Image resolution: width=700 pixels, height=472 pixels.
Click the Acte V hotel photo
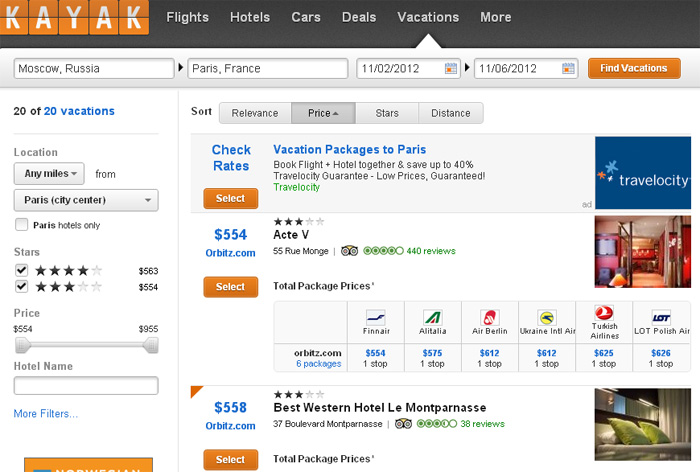point(643,251)
